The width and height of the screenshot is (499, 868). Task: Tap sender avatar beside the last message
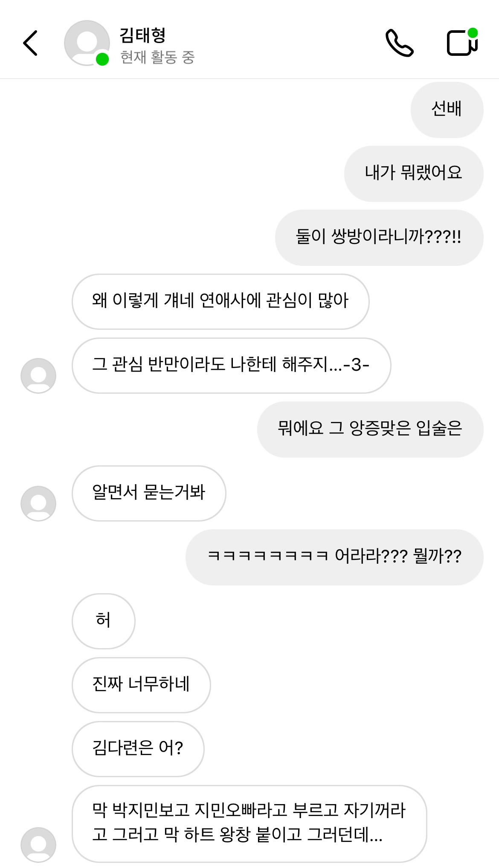[x=38, y=844]
